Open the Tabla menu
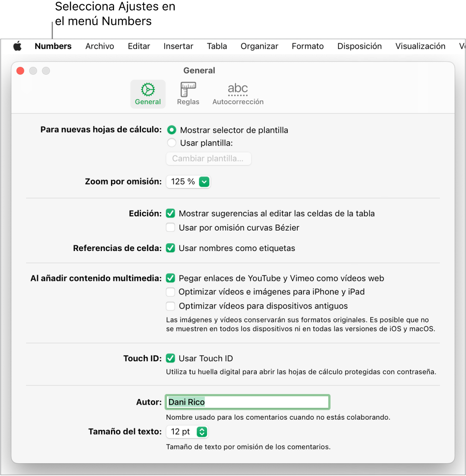This screenshot has width=466, height=476. tap(217, 46)
